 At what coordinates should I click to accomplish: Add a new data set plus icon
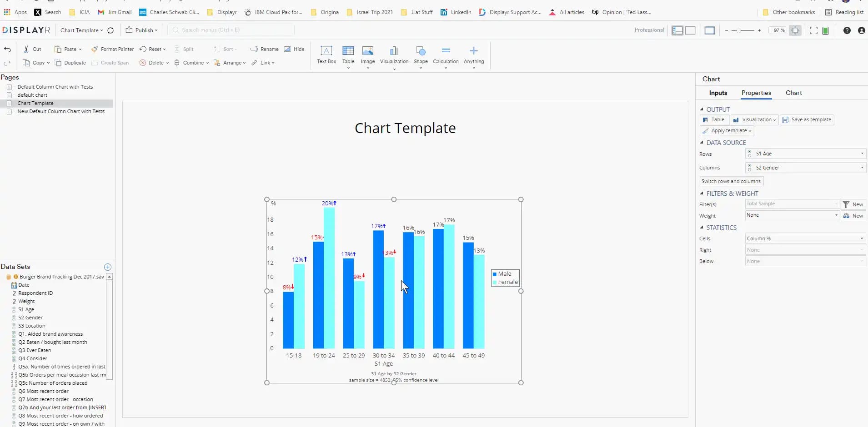tap(108, 267)
